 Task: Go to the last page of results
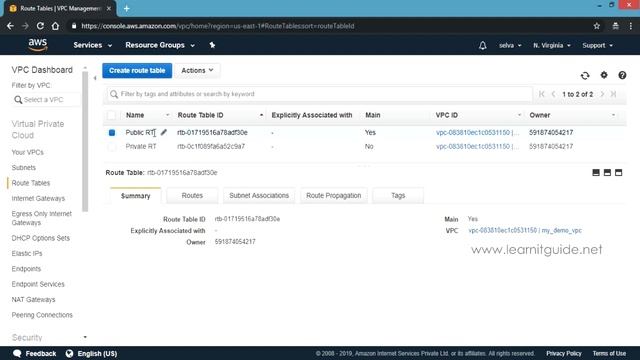tap(613, 94)
